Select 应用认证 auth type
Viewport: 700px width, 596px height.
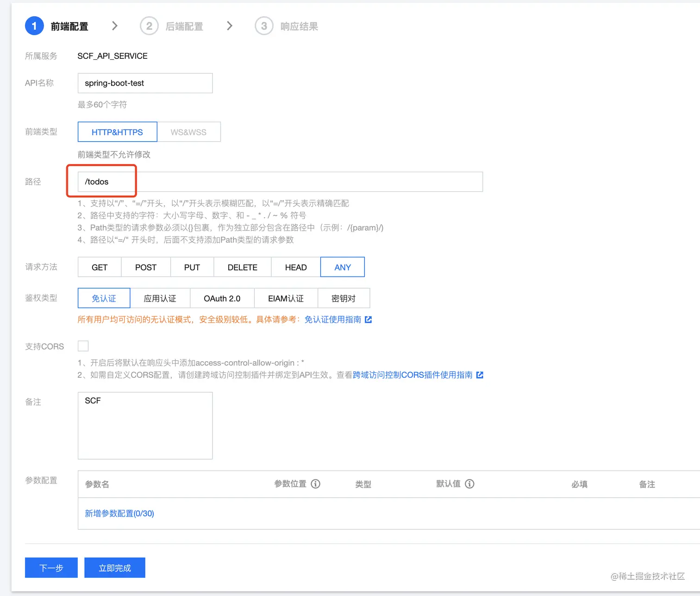(160, 298)
